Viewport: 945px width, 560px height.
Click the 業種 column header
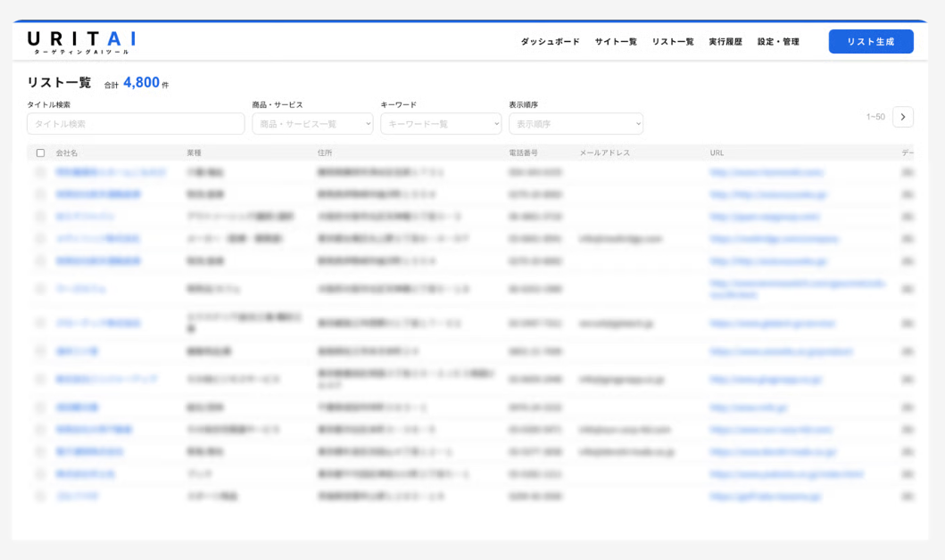tap(194, 153)
